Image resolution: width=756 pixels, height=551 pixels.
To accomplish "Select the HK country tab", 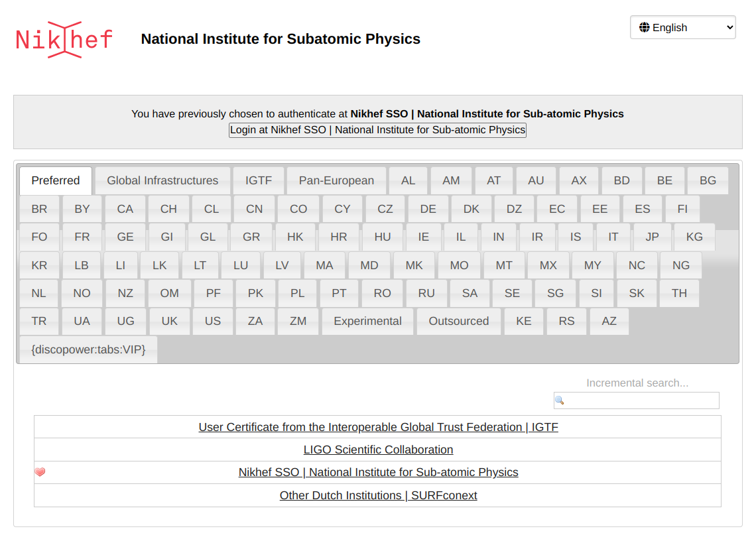I will [x=295, y=237].
